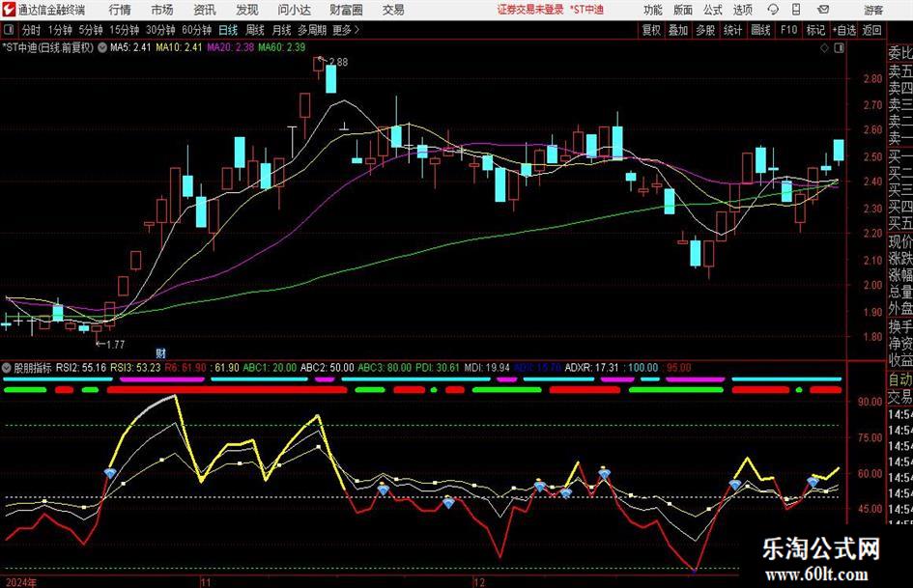
Task: Open the 多周期 multi-period view
Action: [x=312, y=30]
